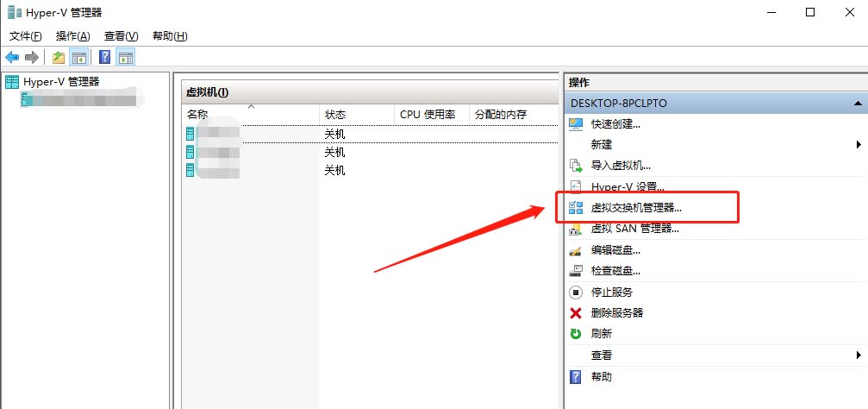
Task: Click the 编辑磁盘 icon
Action: point(576,250)
